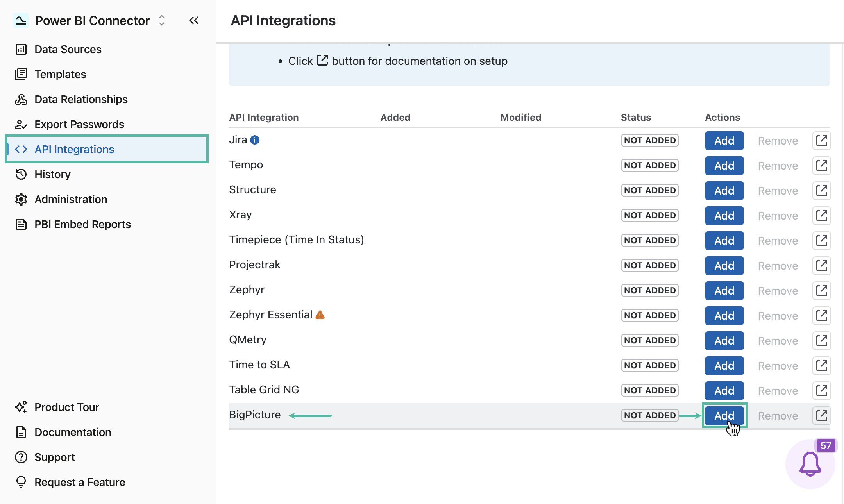
Task: Add the Structure integration
Action: 724,191
